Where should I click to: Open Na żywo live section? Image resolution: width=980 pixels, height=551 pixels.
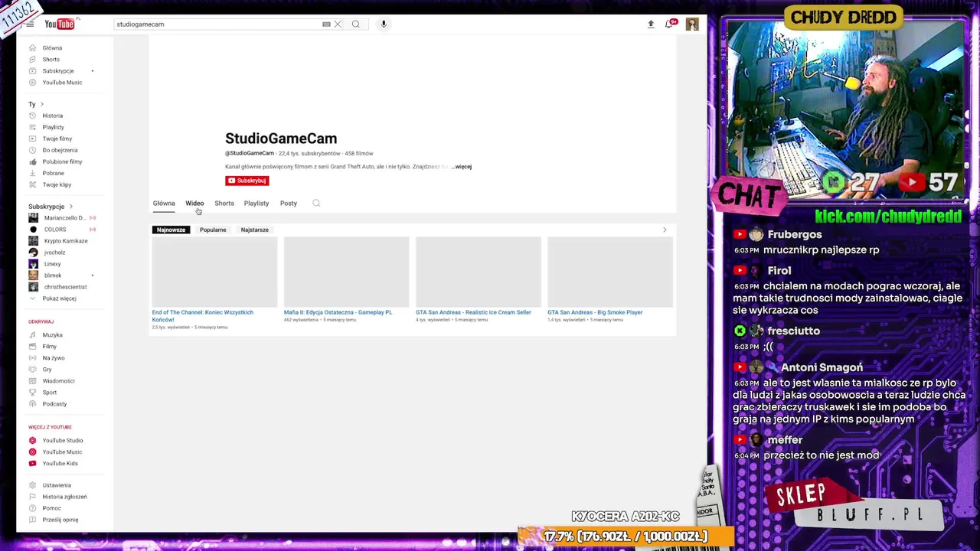pyautogui.click(x=54, y=358)
